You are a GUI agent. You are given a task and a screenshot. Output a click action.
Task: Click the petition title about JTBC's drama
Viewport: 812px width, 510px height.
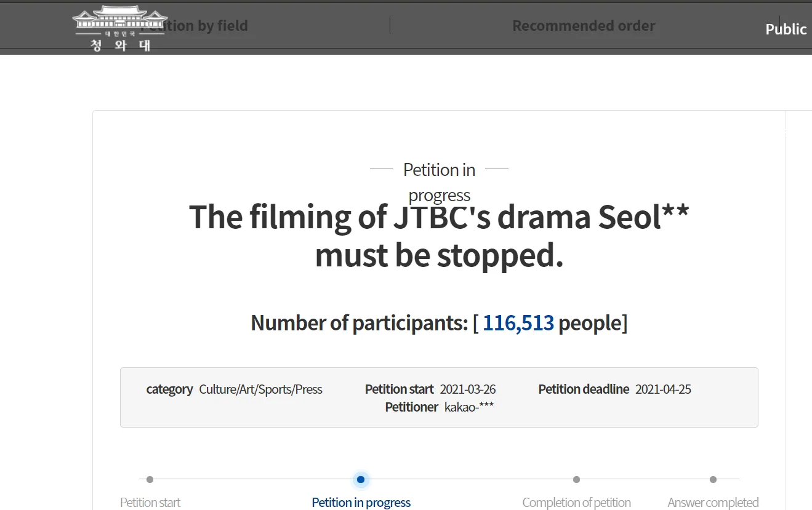(439, 236)
